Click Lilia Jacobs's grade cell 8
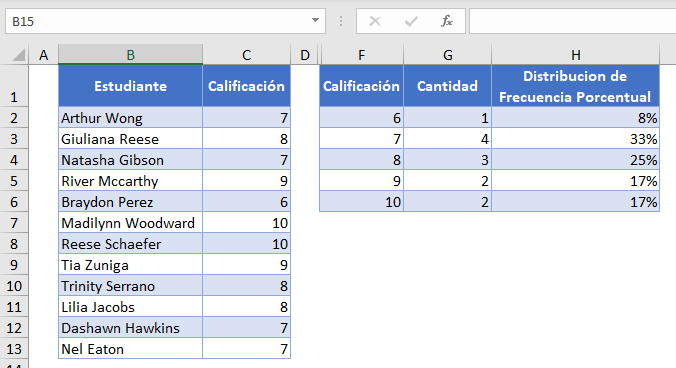676x368 pixels. (247, 307)
